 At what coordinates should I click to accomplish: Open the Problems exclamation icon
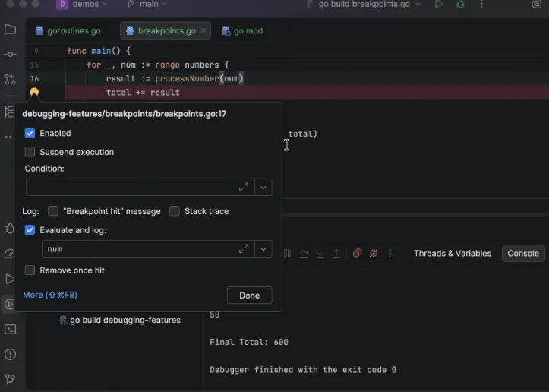coord(10,354)
